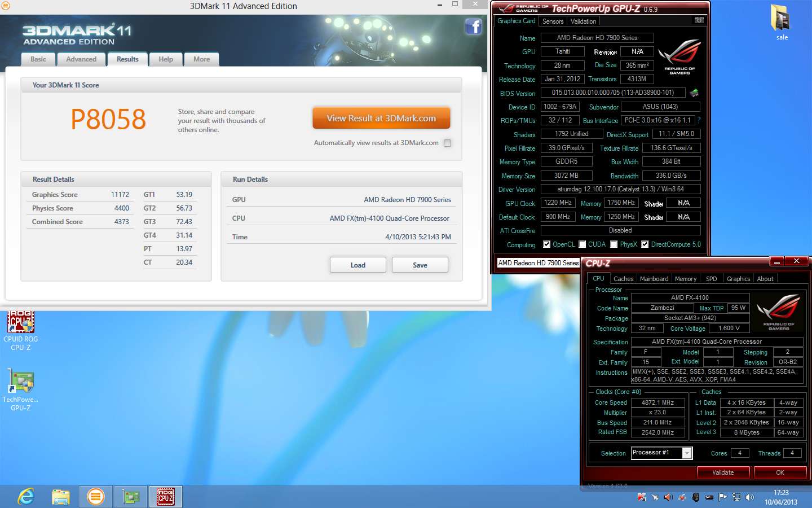Image resolution: width=812 pixels, height=508 pixels.
Task: Click the ATI CrossFire Disabled field
Action: (620, 230)
